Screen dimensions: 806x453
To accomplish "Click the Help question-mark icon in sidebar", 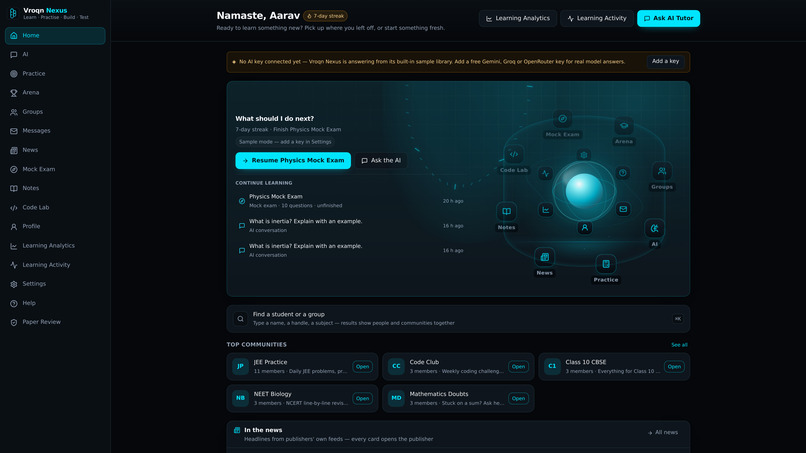I will (14, 303).
